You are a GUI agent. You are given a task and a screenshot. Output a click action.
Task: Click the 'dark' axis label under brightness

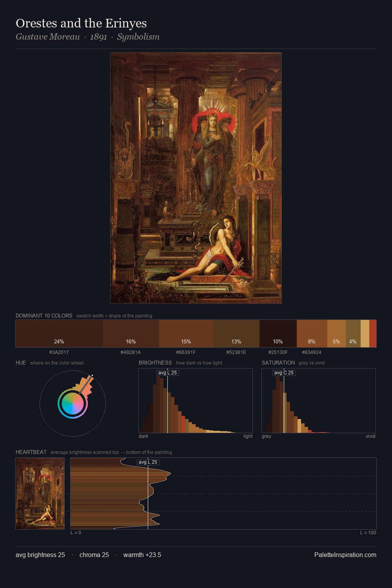click(x=143, y=436)
